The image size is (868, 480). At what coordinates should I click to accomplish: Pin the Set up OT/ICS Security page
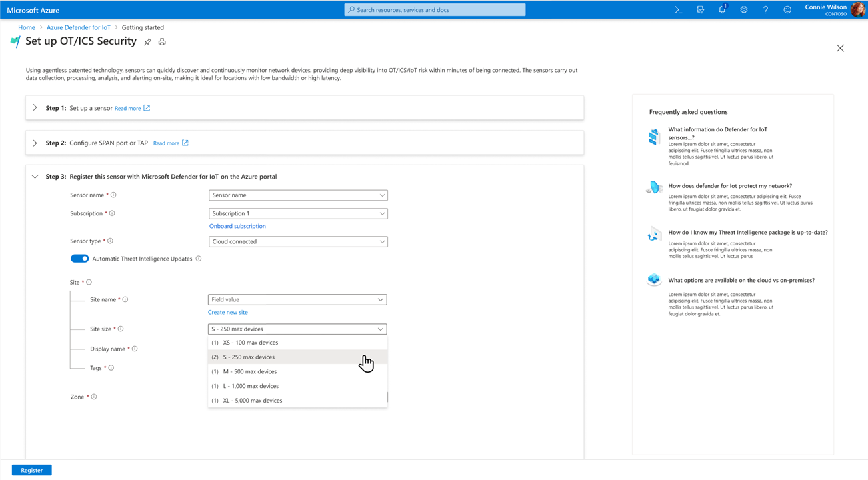click(148, 42)
